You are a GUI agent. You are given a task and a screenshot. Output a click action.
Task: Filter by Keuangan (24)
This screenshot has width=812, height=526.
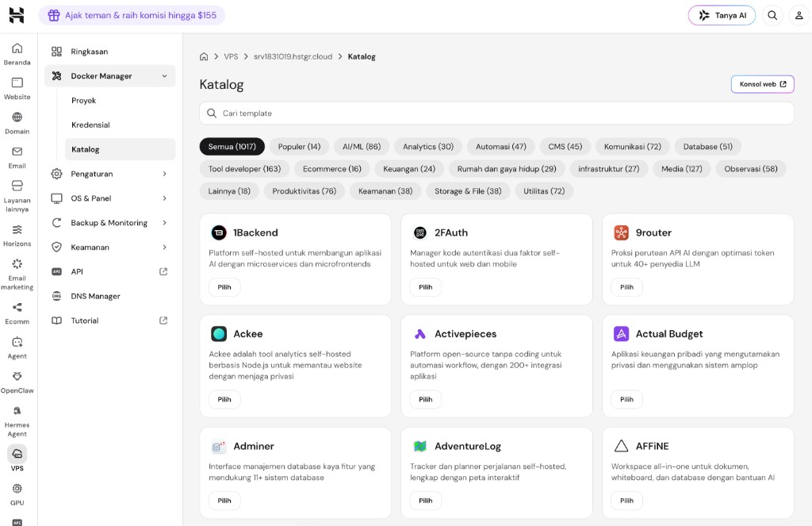409,169
